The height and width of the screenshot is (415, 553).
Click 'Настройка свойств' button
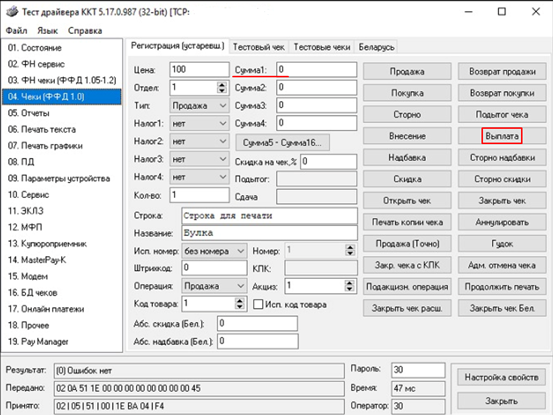501,377
